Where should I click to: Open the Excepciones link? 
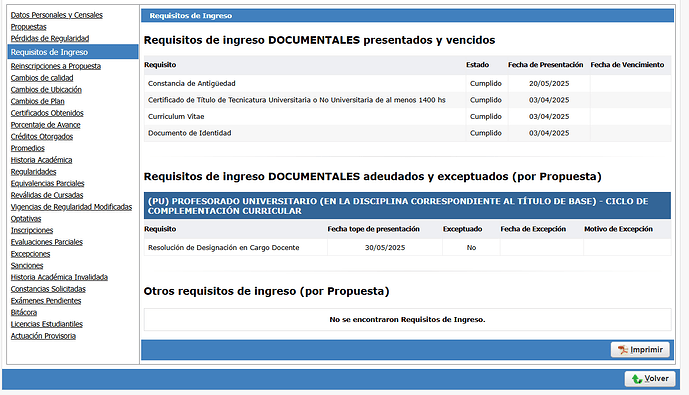pos(30,254)
